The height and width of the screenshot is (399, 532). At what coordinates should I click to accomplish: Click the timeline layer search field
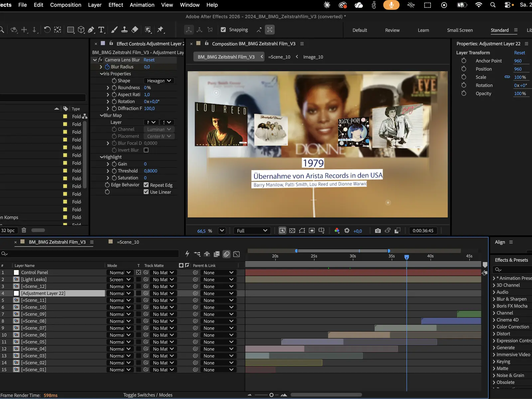pos(90,254)
